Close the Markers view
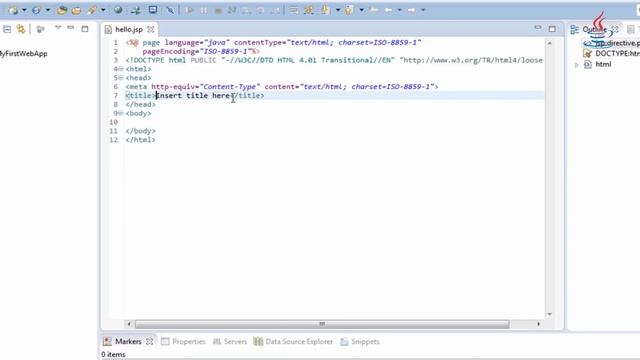Screen dimensions: 640x360 (150, 342)
